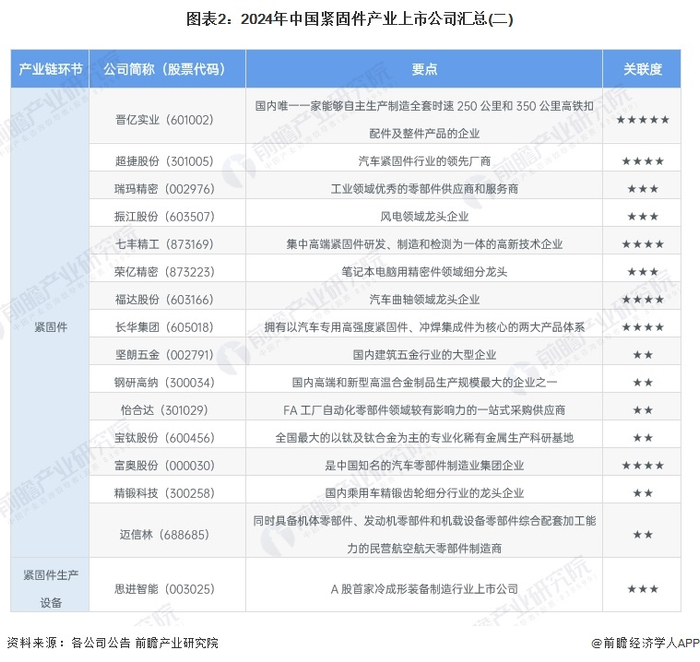This screenshot has height=662, width=700.
Task: Click the two-star rating for 坚朗五金
Action: tap(642, 355)
